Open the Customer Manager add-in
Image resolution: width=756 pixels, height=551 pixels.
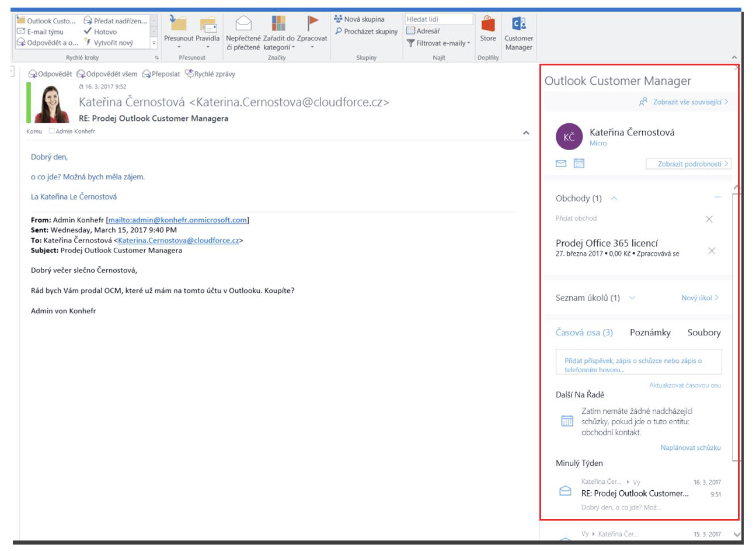(x=518, y=34)
